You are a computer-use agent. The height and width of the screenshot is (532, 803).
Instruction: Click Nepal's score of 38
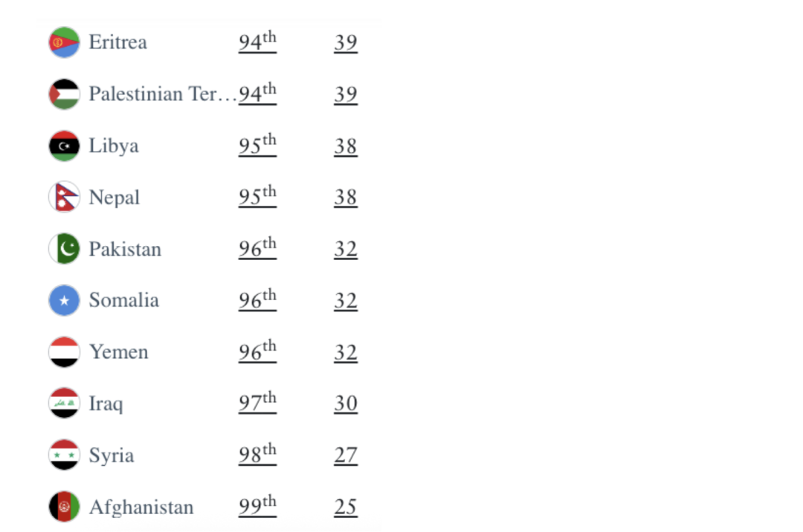(x=346, y=197)
